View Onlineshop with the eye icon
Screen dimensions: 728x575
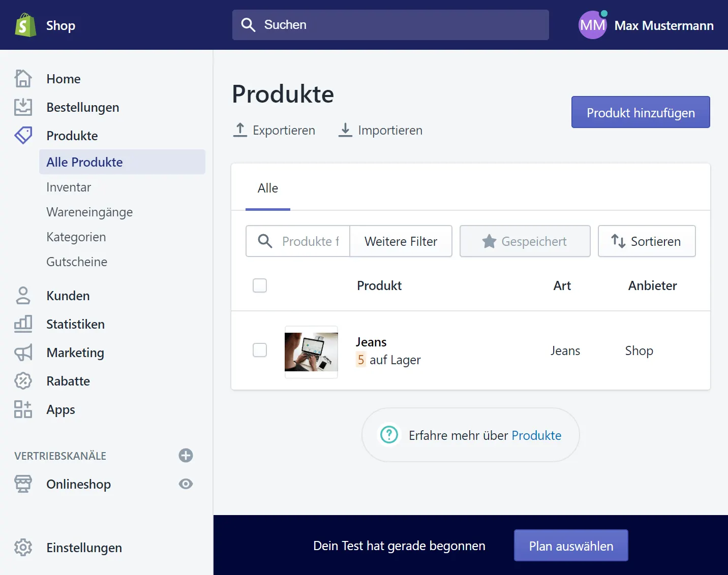[186, 484]
